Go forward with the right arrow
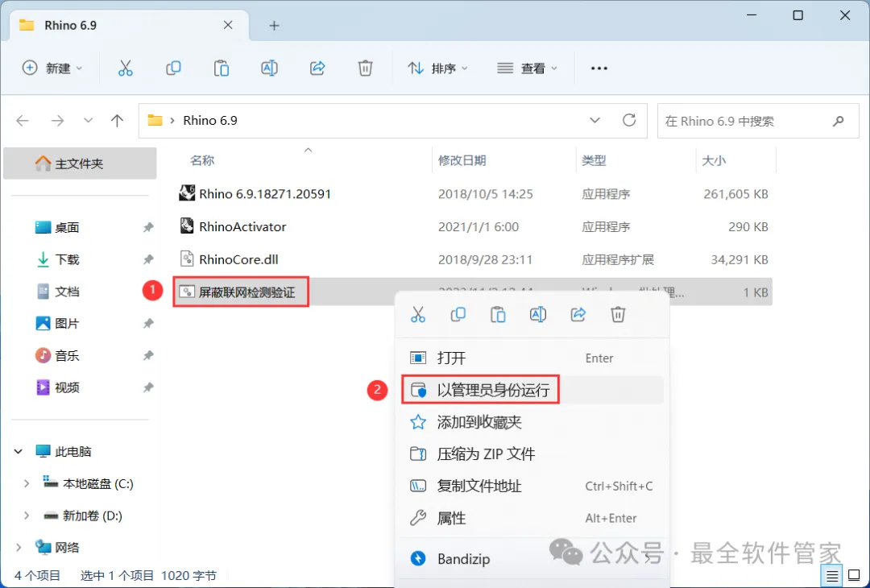The height and width of the screenshot is (588, 870). point(57,120)
